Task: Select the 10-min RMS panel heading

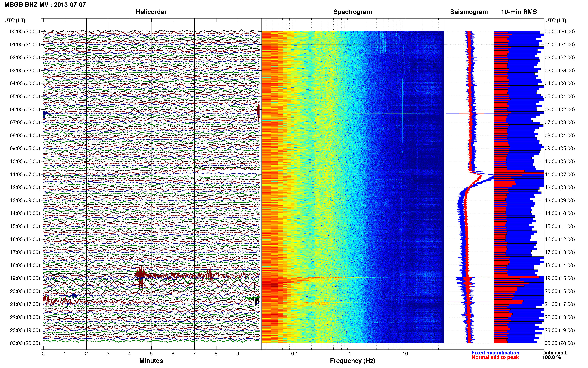Action: [519, 12]
